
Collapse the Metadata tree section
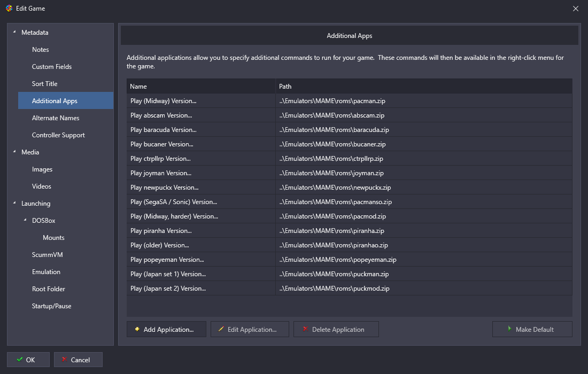pyautogui.click(x=14, y=32)
